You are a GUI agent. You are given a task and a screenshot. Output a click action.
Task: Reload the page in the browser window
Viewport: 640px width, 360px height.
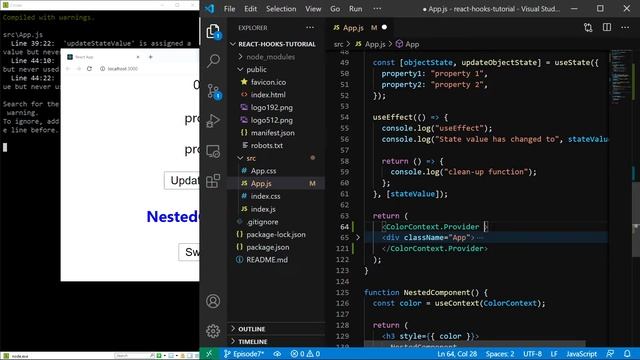[x=89, y=69]
